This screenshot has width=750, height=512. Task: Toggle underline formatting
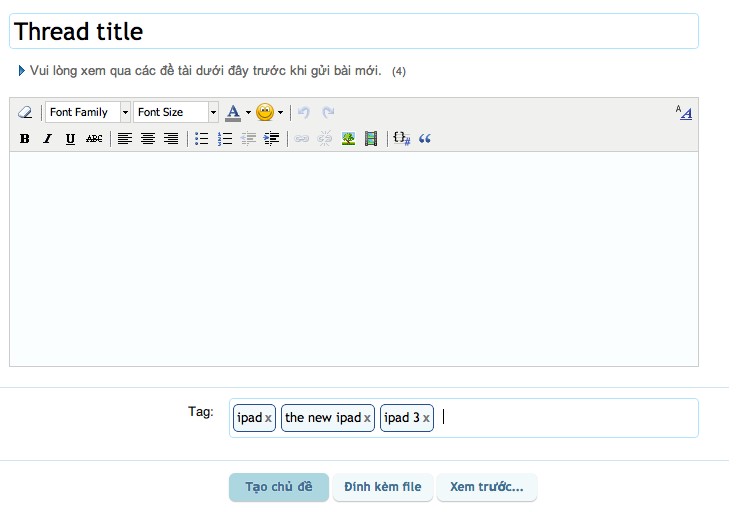(x=70, y=139)
